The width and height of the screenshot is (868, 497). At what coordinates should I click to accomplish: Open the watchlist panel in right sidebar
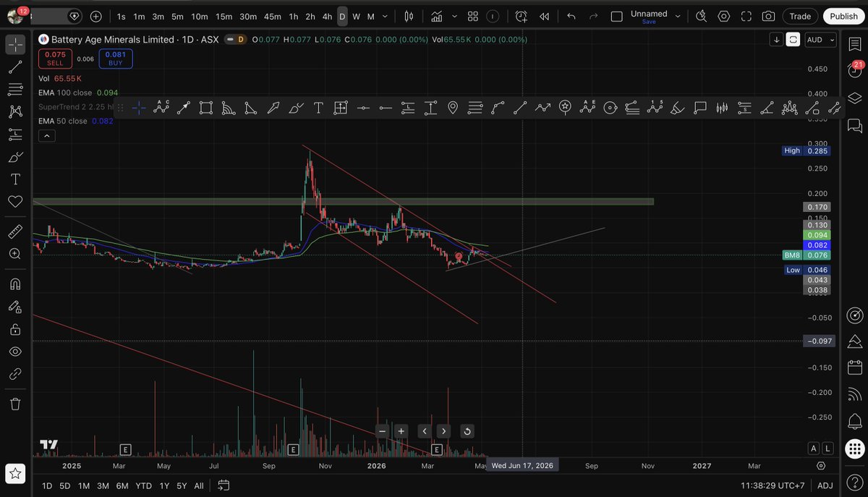point(854,44)
